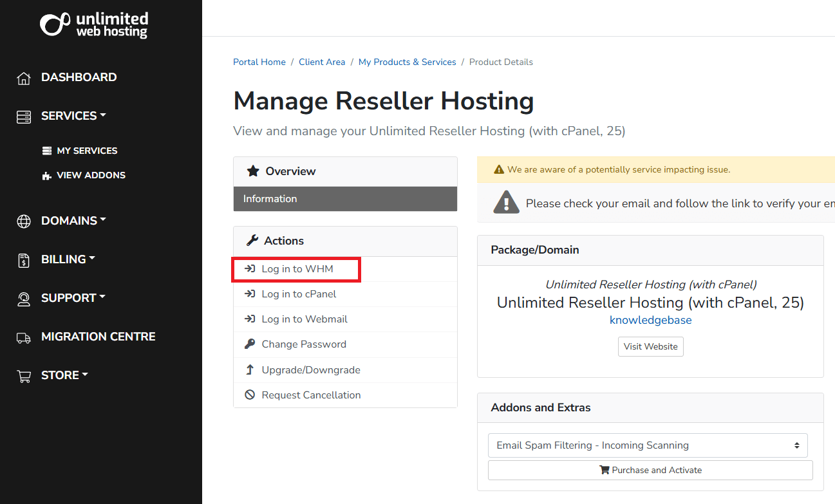The image size is (835, 504).
Task: Click the Unlimited Web Hosting logo
Action: pos(94,24)
